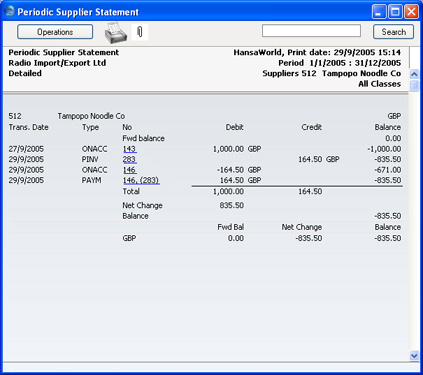The image size is (423, 375).
Task: Click the GBP summary row label
Action: (129, 238)
